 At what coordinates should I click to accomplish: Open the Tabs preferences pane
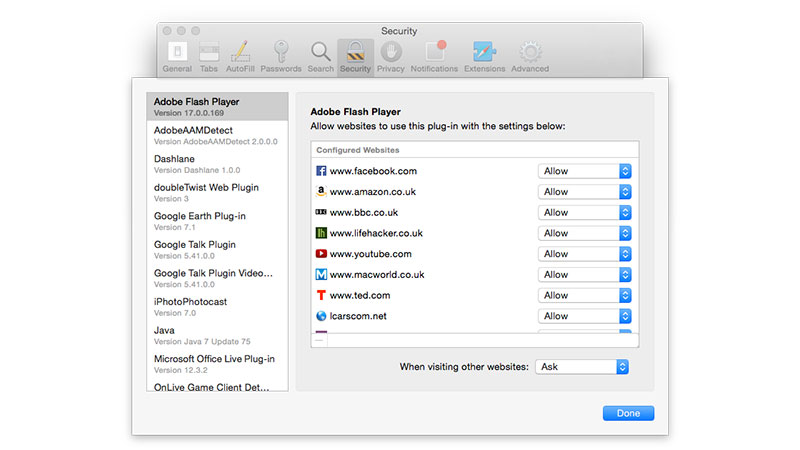click(x=209, y=57)
